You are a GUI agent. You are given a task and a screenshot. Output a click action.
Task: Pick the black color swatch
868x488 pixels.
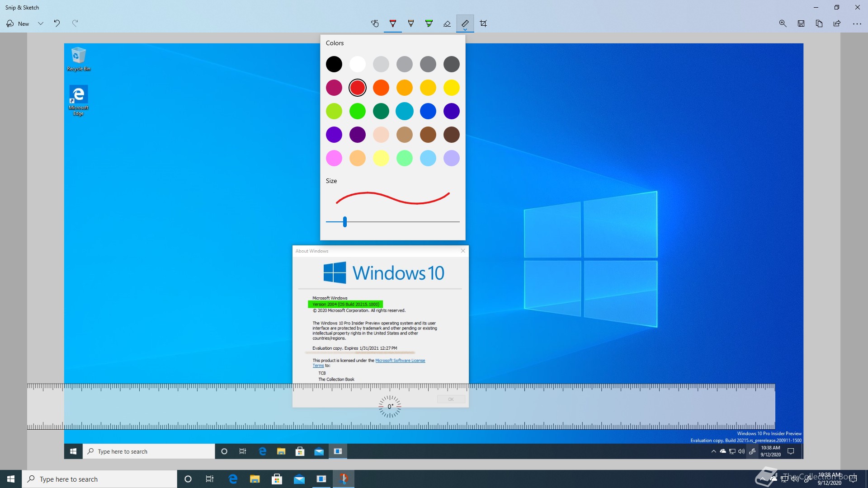tap(334, 64)
